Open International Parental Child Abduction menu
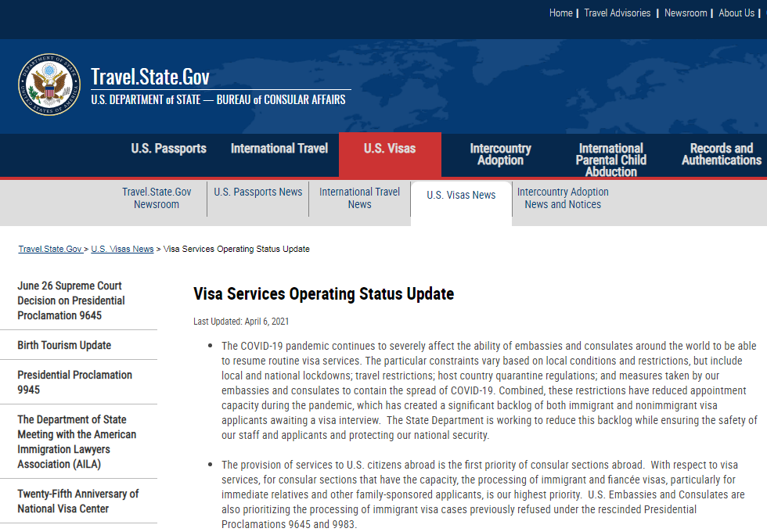Viewport: 767px width, 532px height. click(611, 160)
